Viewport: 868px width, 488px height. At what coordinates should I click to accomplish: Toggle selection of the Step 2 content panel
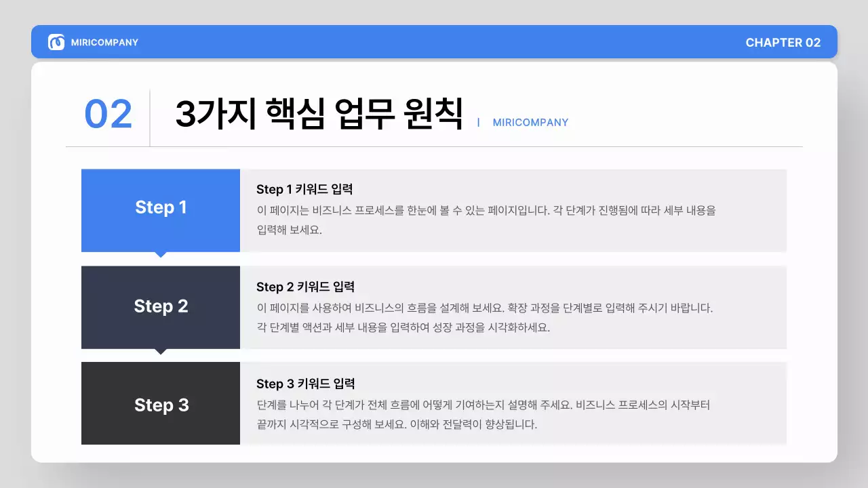(513, 308)
